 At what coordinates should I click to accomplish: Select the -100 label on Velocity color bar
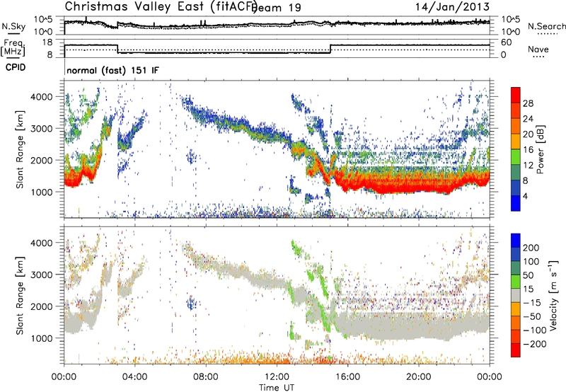pos(535,330)
